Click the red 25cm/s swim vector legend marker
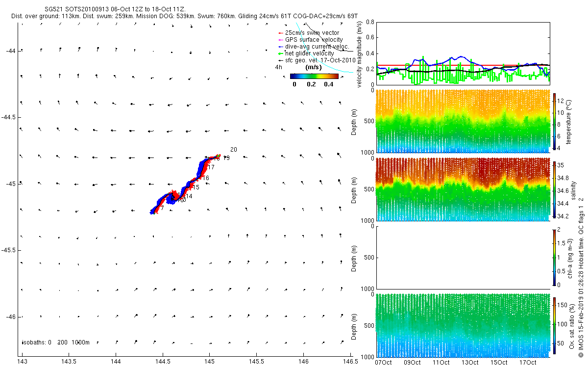 280,33
